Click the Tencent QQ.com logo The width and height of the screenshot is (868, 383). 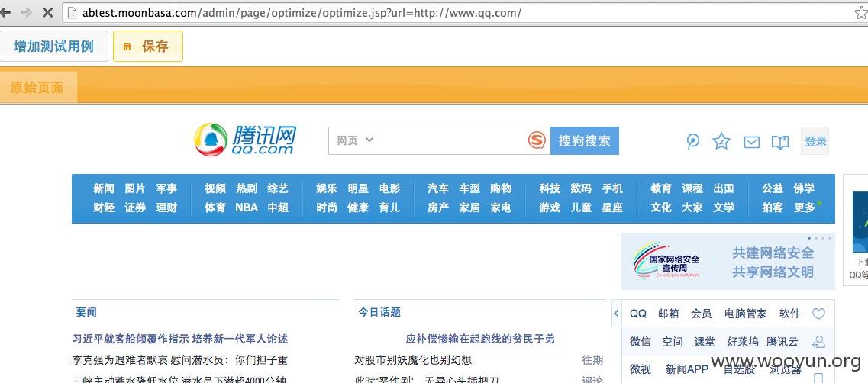click(x=245, y=140)
